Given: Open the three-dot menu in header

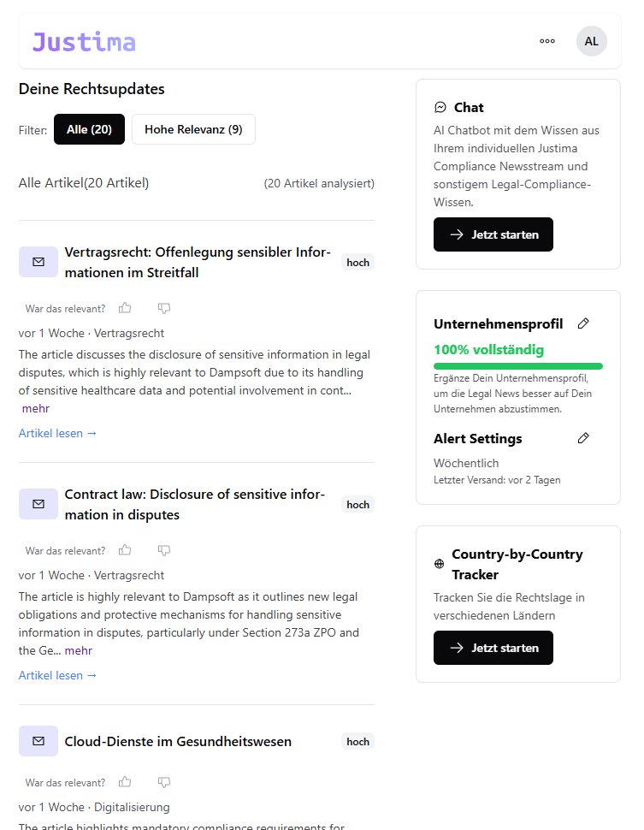Looking at the screenshot, I should pos(547,41).
